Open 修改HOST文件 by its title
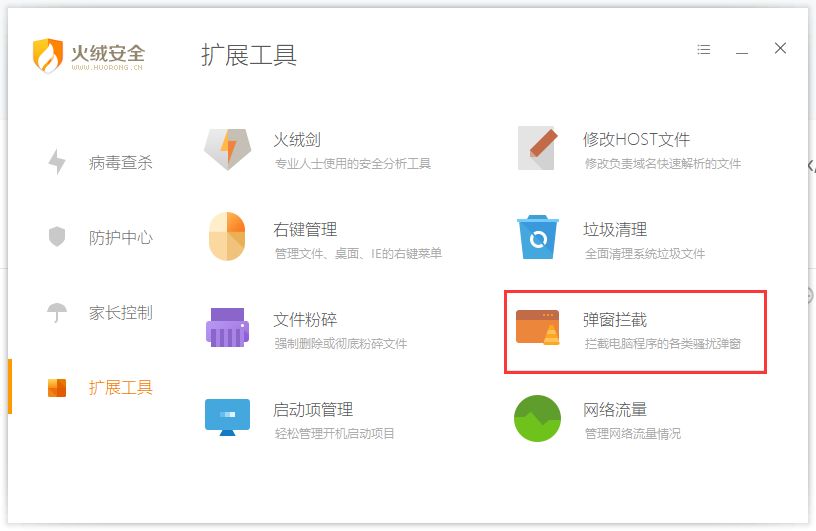The image size is (816, 531). 636,140
